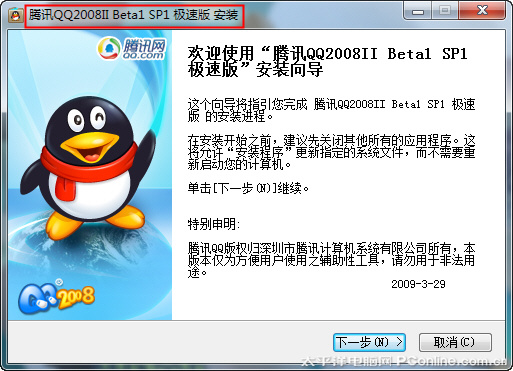This screenshot has width=513, height=371.
Task: Click the paragraph starting 这个向导将指引您完成
Action: click(331, 110)
